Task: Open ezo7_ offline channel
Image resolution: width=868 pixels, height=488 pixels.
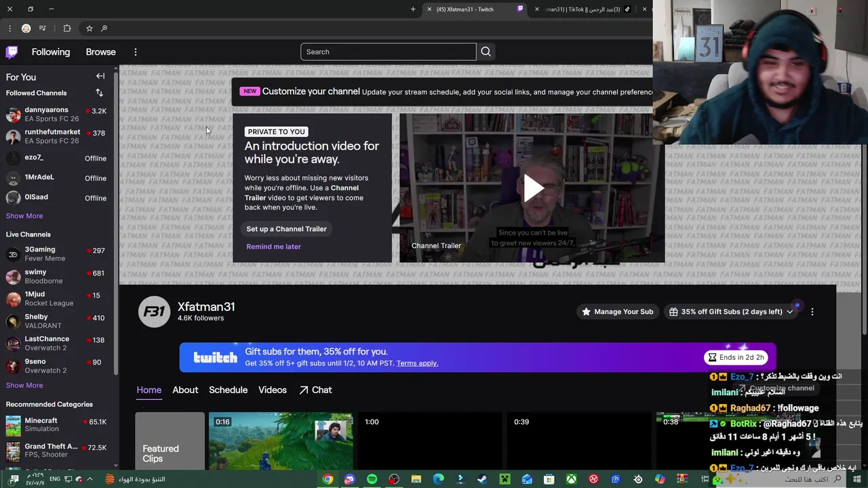Action: click(x=57, y=158)
